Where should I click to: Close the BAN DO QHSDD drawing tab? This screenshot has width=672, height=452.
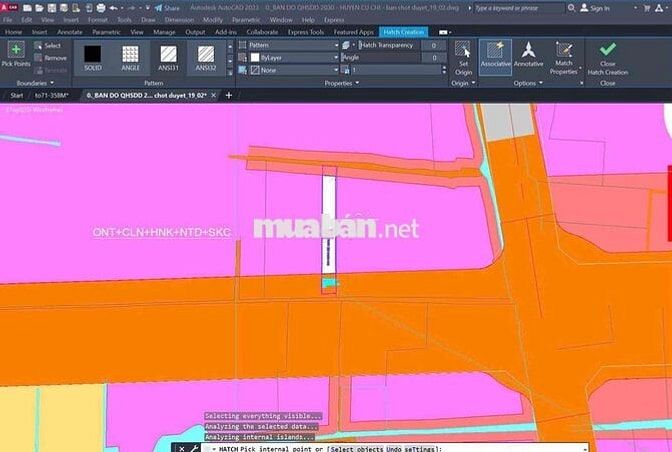coord(213,95)
